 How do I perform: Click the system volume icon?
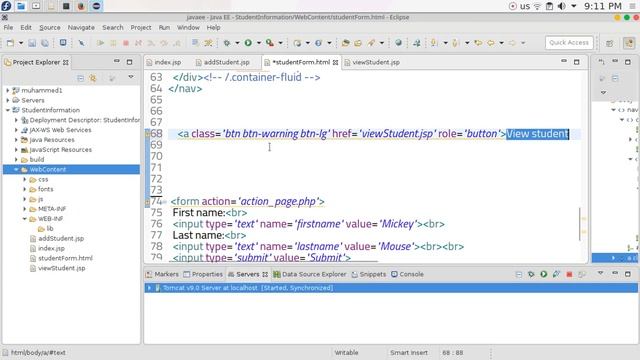pos(562,6)
